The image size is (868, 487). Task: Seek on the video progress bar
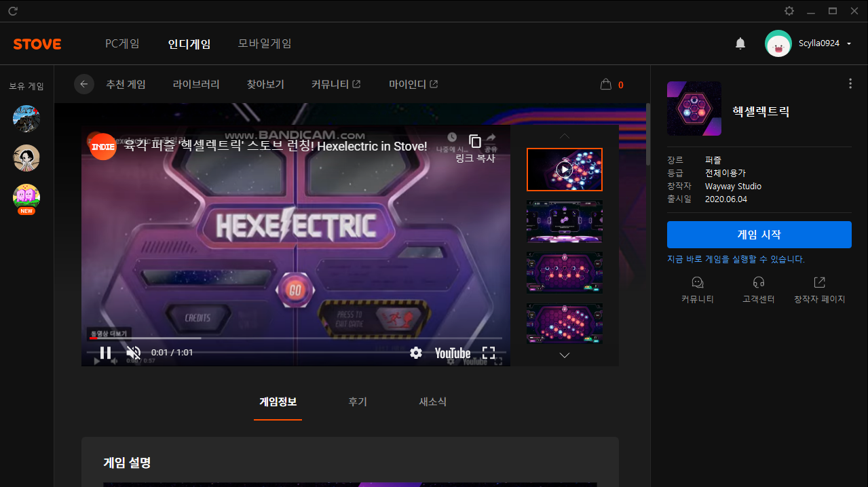(x=295, y=338)
